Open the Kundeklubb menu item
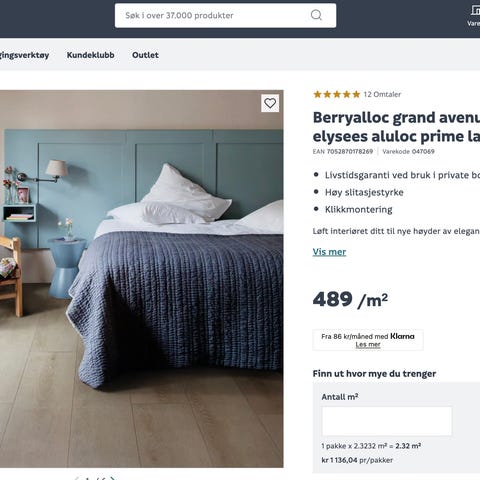Screen dimensions: 480x480 coord(90,55)
